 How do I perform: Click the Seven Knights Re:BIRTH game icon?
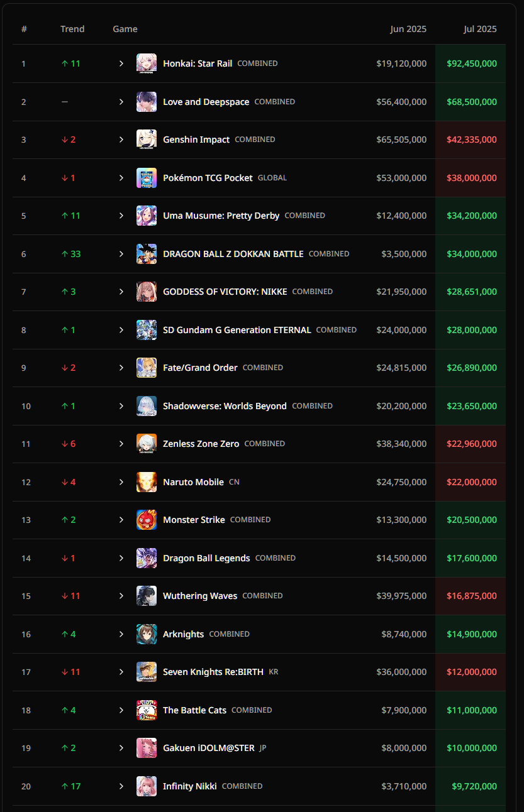tap(147, 672)
